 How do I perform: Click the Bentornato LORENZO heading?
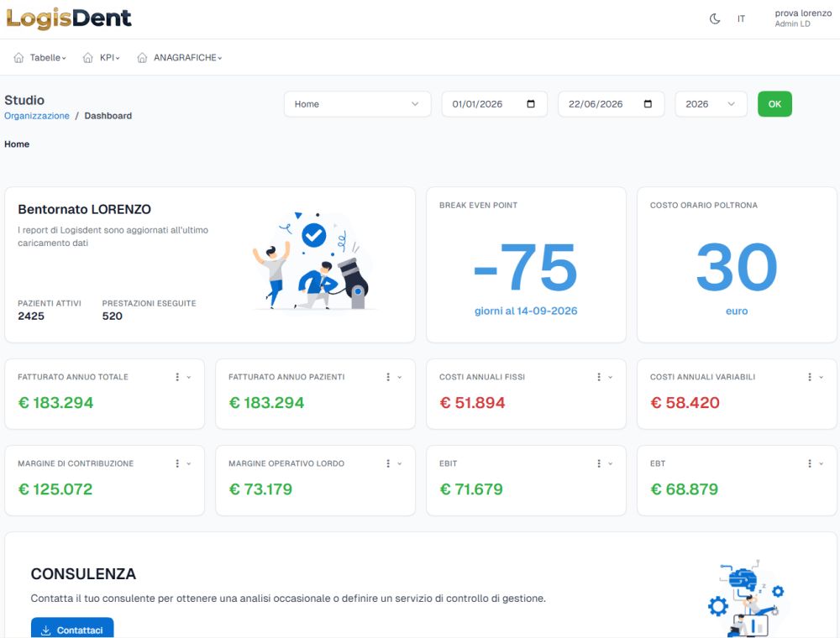pyautogui.click(x=85, y=209)
